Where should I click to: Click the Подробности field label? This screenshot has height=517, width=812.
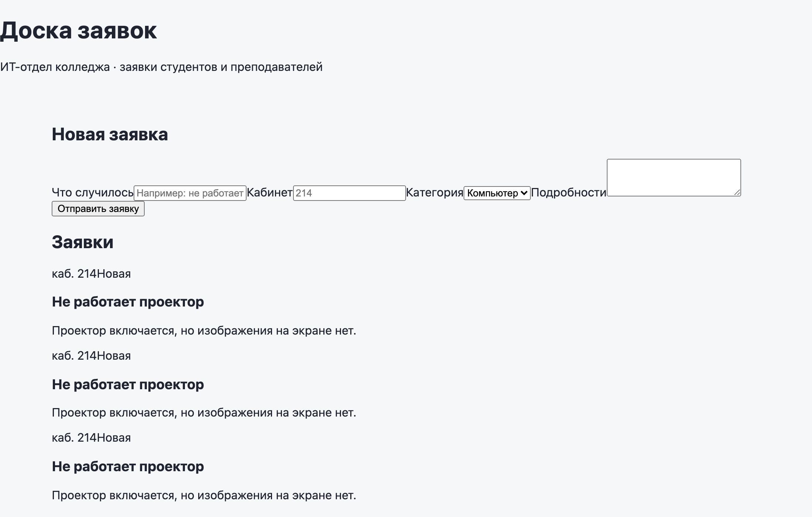tap(568, 192)
